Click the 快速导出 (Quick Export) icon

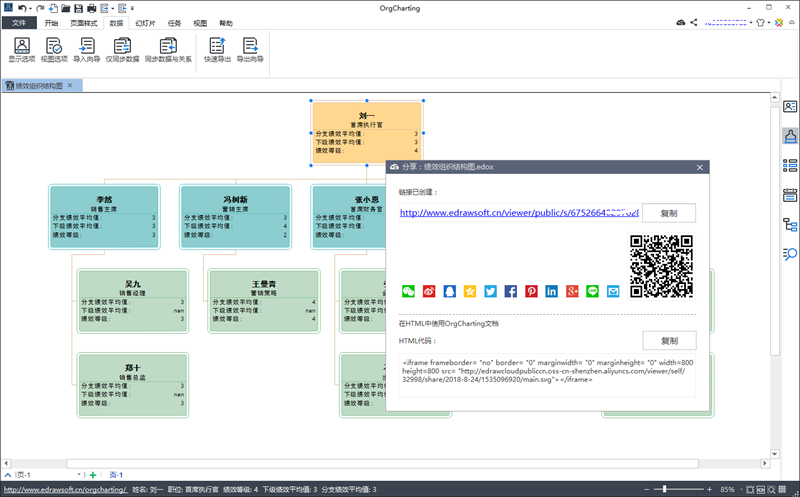[217, 50]
